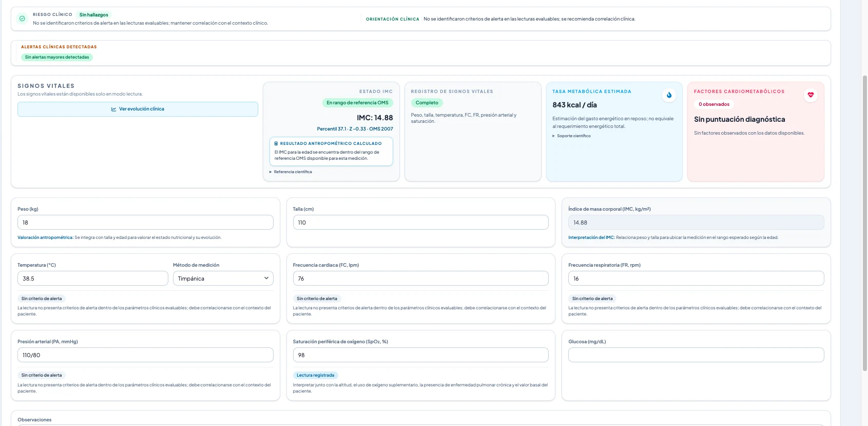Image resolution: width=868 pixels, height=426 pixels.
Task: Click the Peso (kg) input field
Action: [145, 223]
